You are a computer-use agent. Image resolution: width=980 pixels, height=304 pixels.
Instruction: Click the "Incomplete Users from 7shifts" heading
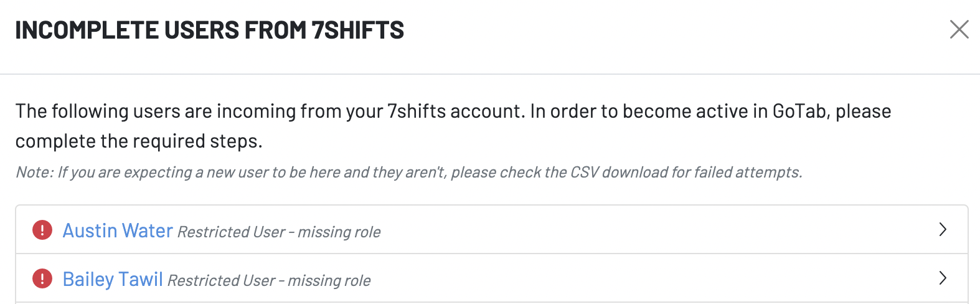point(209,30)
